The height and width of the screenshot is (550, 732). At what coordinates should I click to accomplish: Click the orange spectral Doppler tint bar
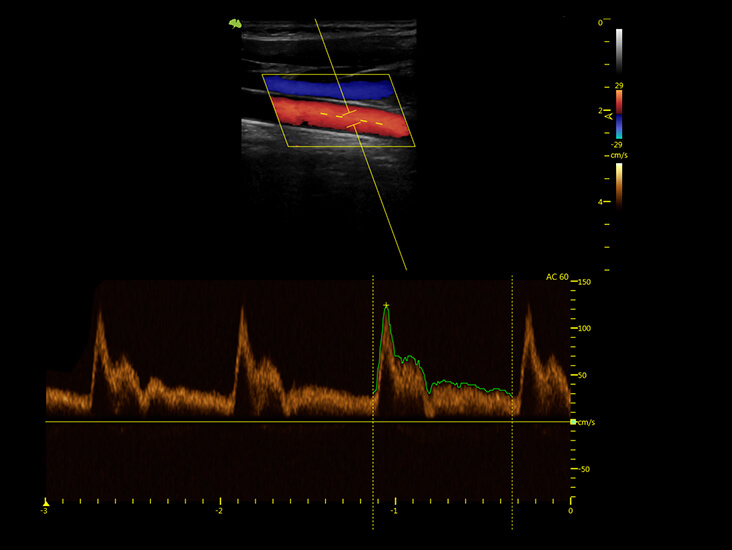[x=619, y=185]
